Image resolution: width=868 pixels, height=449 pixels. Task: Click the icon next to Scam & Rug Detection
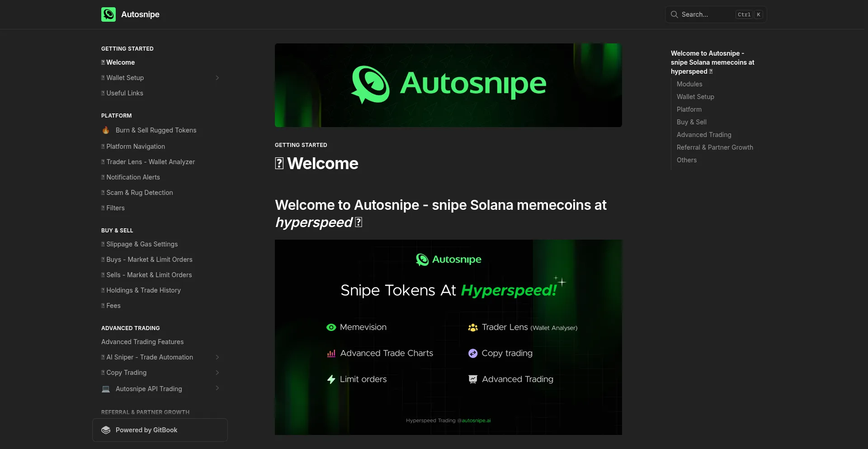tap(103, 193)
